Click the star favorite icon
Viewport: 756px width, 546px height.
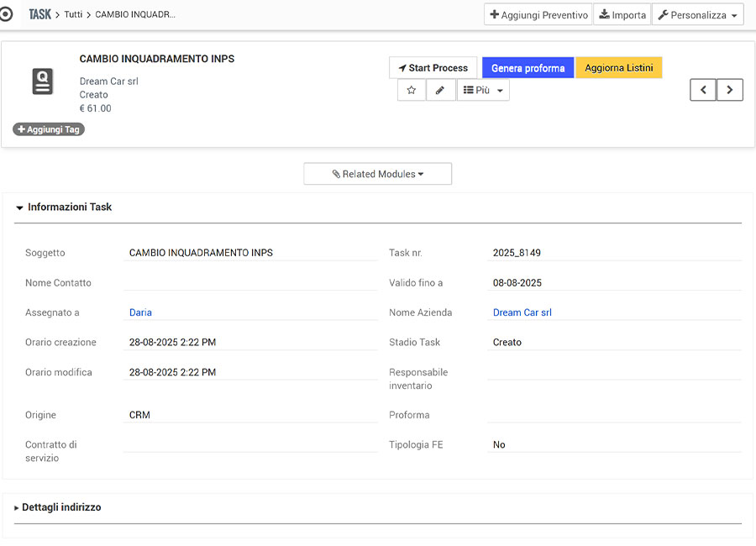(411, 90)
